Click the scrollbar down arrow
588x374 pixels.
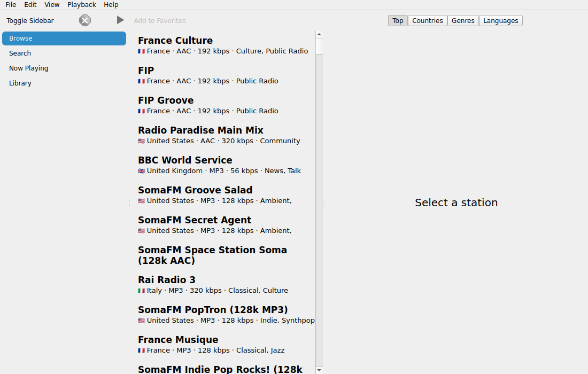coord(319,370)
